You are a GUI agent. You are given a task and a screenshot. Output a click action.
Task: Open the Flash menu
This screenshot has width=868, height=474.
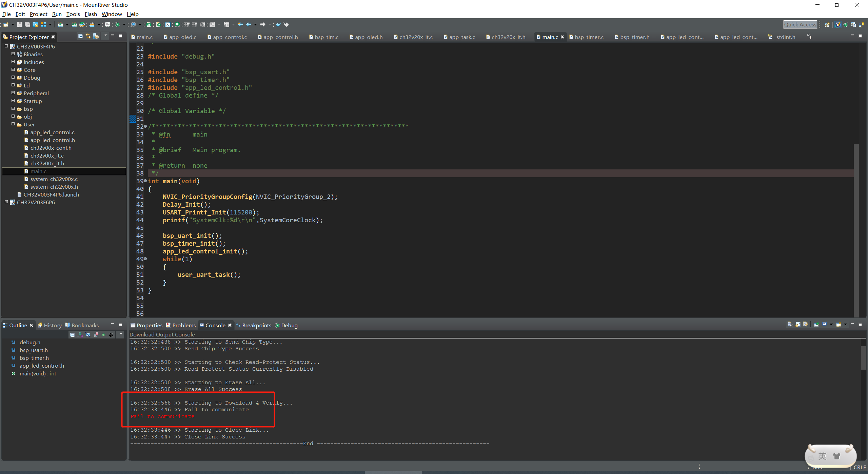pos(91,14)
